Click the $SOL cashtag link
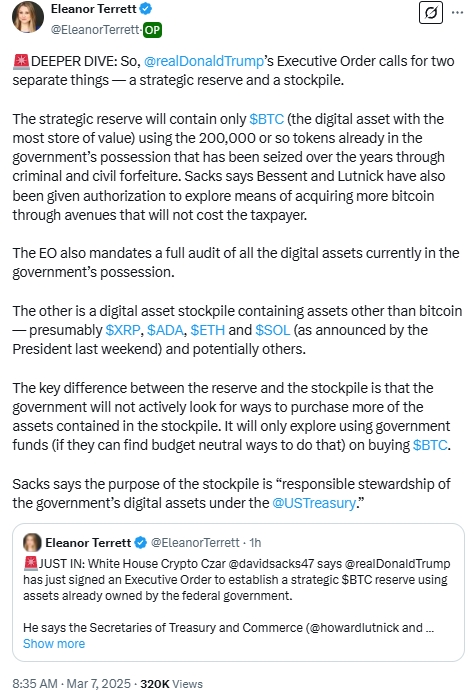Screen dimensions: 470x691 click(273, 330)
